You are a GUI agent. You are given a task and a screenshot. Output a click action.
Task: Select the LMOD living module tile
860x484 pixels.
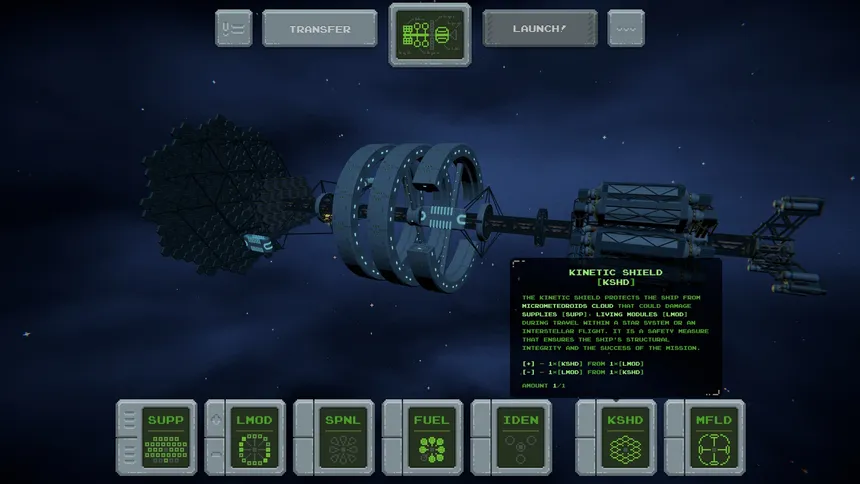[254, 437]
